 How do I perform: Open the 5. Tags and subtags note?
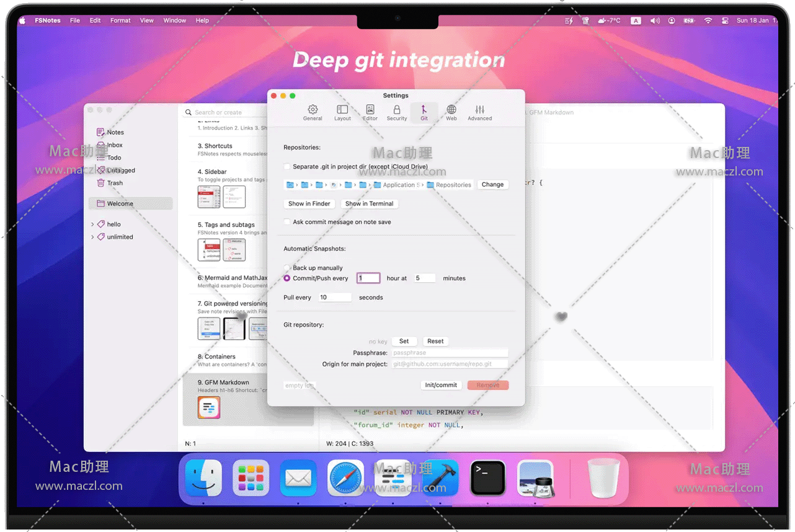point(225,241)
